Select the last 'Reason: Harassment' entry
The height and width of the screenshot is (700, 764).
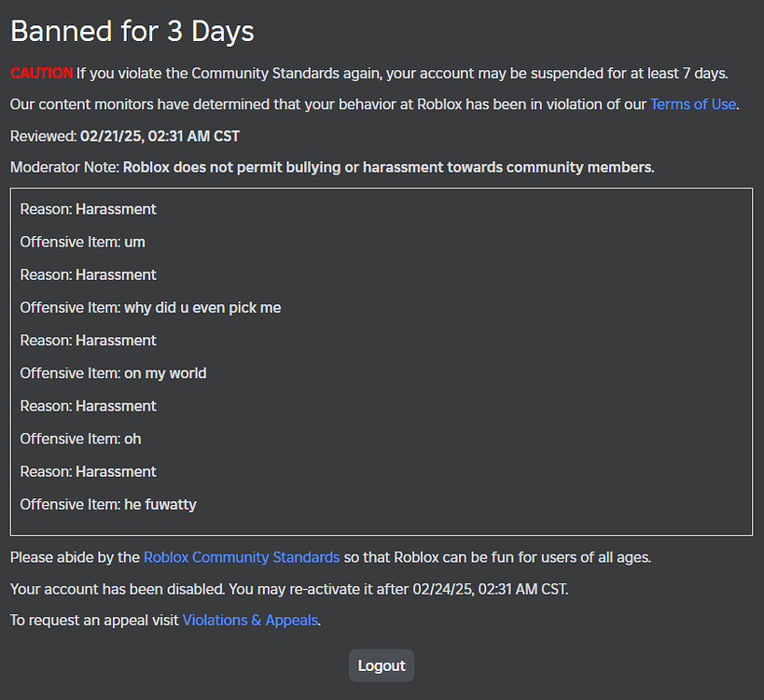88,471
